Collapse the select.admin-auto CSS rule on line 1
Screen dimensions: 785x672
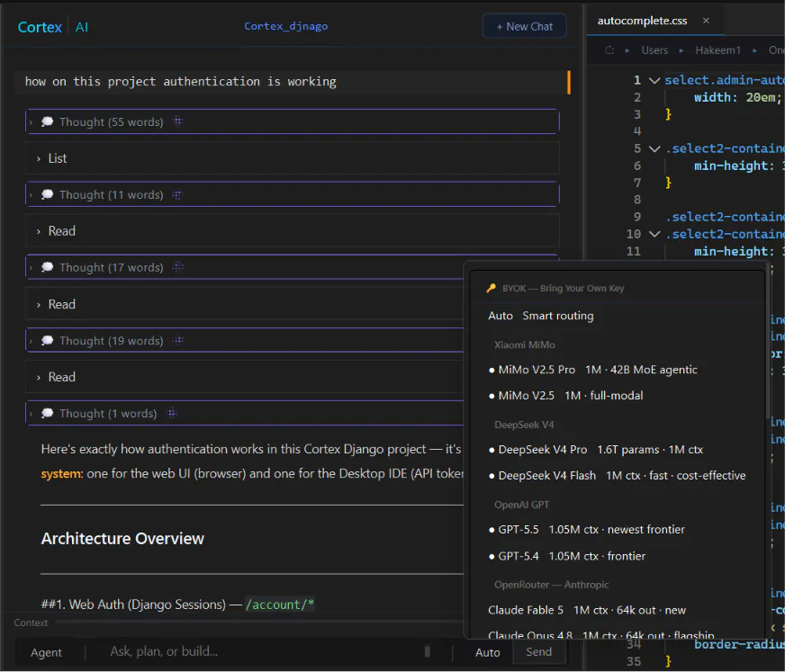click(654, 80)
